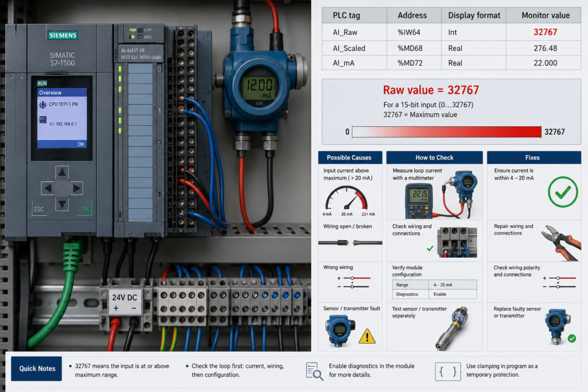Click the diagnostics magnifier document icon
The height and width of the screenshot is (392, 588).
pyautogui.click(x=314, y=371)
